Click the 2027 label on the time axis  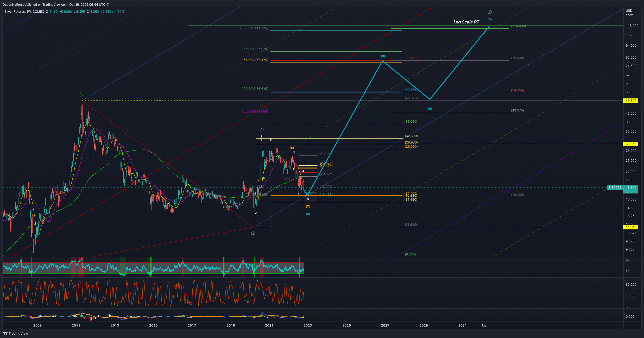[385, 325]
